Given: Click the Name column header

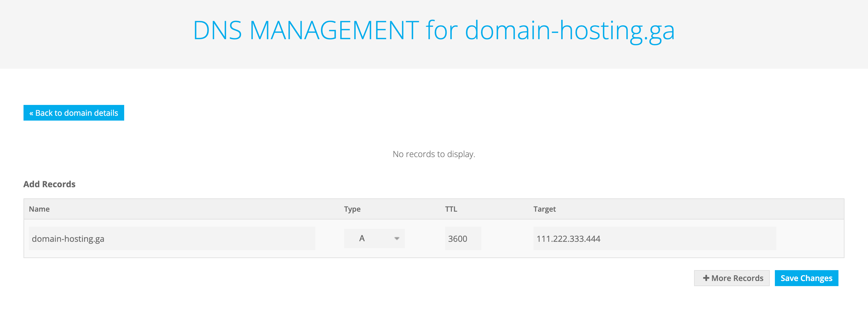Looking at the screenshot, I should point(39,209).
